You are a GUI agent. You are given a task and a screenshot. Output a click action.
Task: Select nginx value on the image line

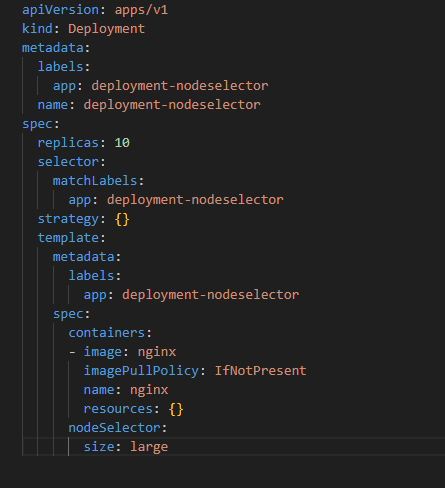point(157,352)
